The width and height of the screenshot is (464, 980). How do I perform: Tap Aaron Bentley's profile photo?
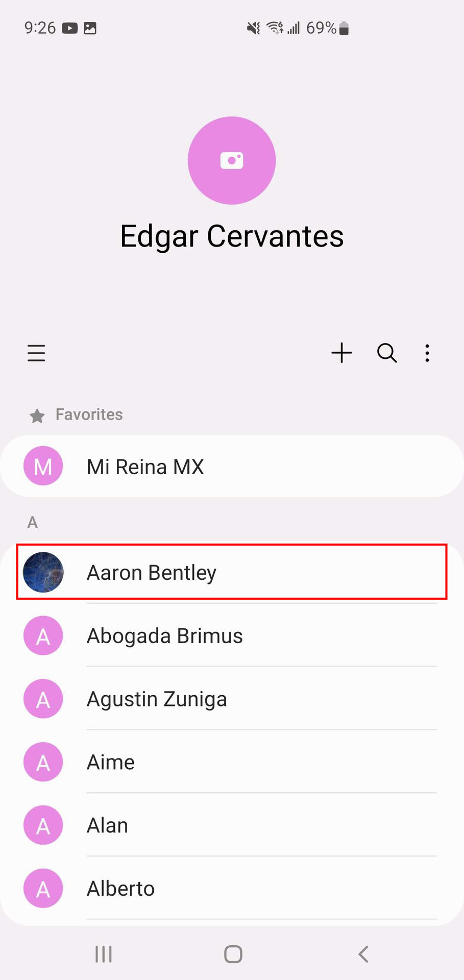[43, 572]
